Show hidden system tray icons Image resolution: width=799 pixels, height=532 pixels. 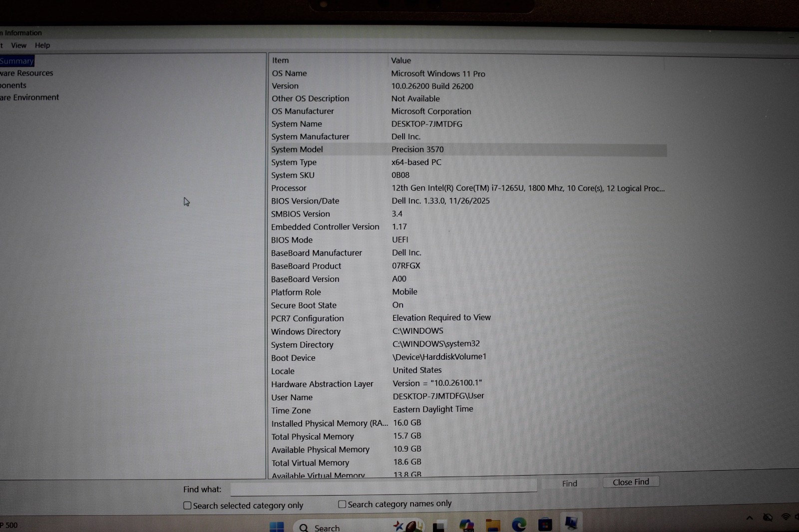pyautogui.click(x=750, y=518)
